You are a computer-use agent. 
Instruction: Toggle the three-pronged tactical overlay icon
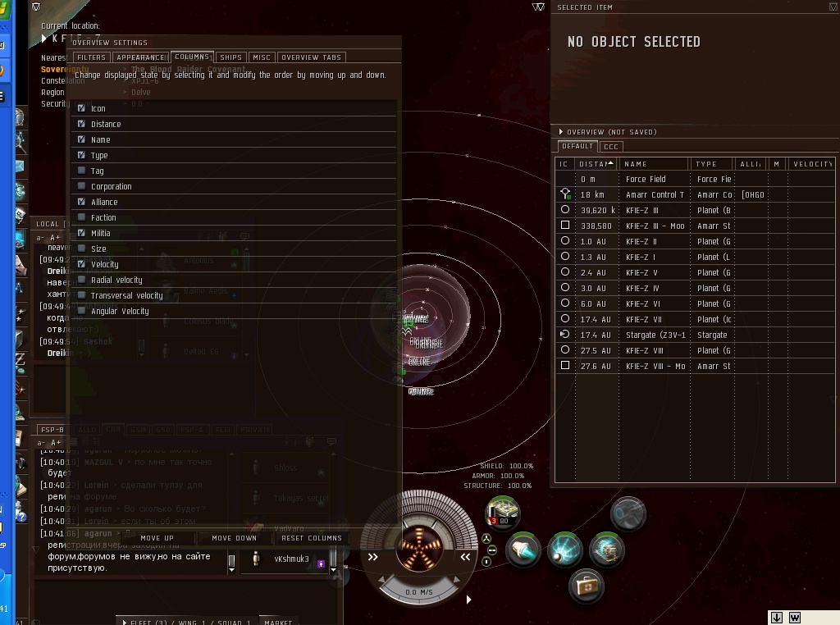pos(486,539)
